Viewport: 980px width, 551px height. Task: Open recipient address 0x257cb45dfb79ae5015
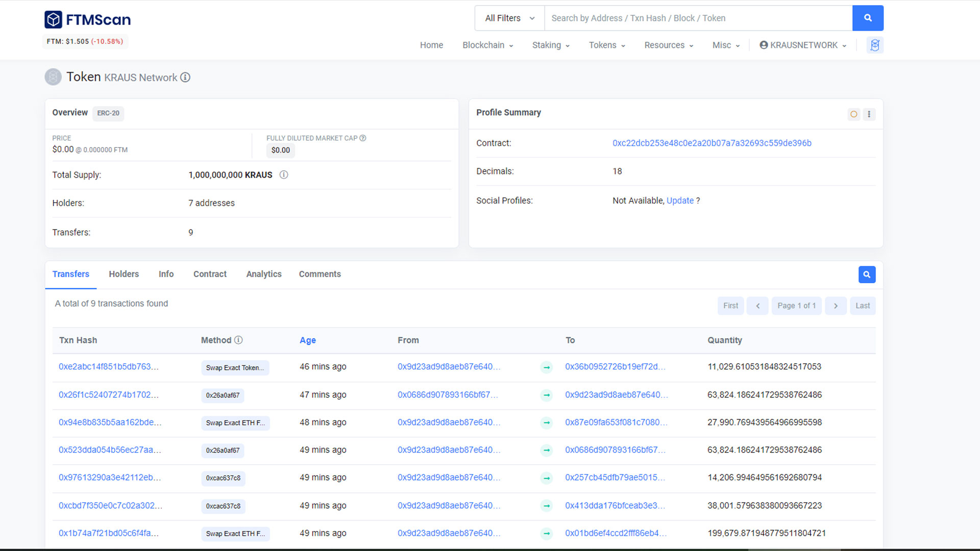[x=615, y=477]
